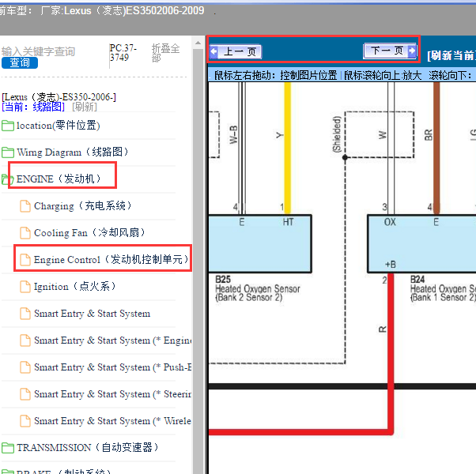
Task: Open Wiring Diagram（线路图）folder
Action: (73, 152)
